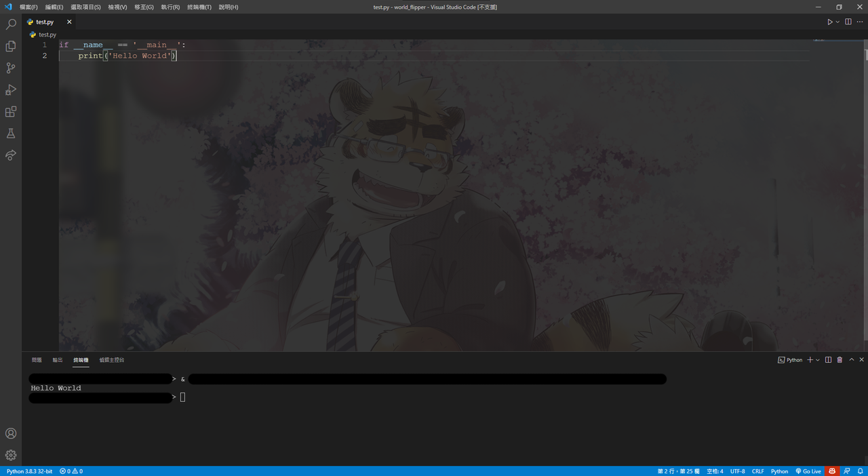Select the 終端機 Terminal panel tab
The height and width of the screenshot is (476, 868).
click(81, 360)
